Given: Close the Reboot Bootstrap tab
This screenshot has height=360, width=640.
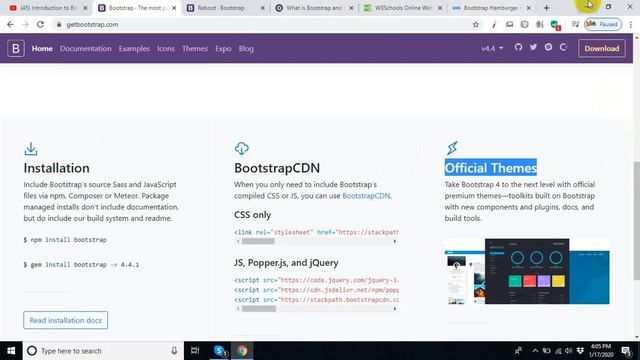Looking at the screenshot, I should click(262, 8).
